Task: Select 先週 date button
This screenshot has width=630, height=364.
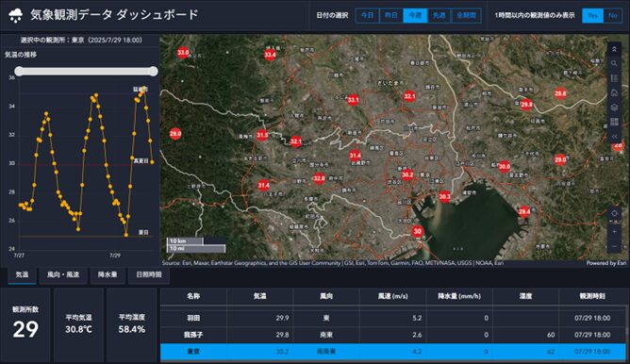Action: pyautogui.click(x=439, y=16)
